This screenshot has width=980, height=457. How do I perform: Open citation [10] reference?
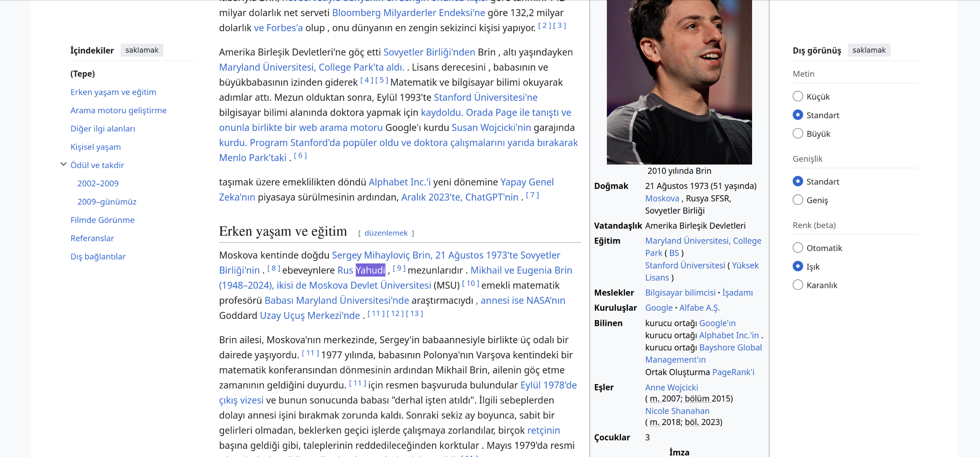tap(471, 283)
